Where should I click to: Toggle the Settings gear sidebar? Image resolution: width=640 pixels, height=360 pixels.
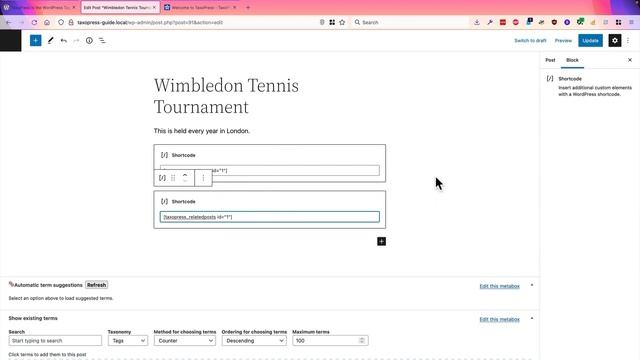[615, 40]
